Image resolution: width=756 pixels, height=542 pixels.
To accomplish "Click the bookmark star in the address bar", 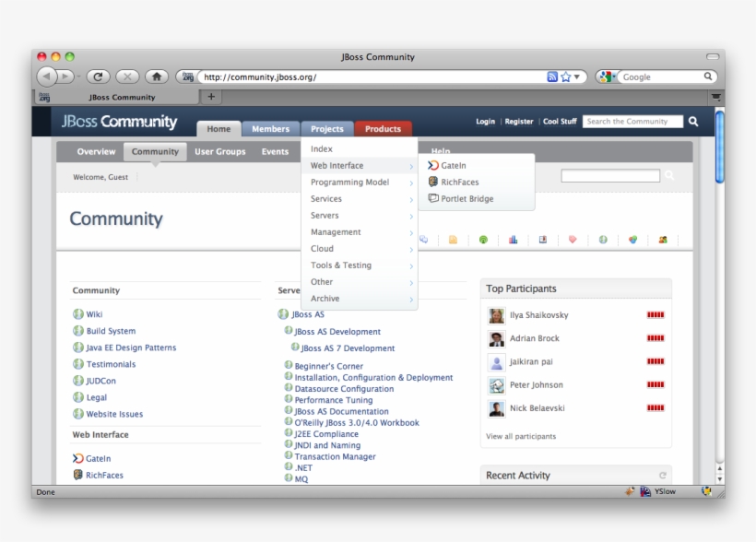I will [566, 77].
